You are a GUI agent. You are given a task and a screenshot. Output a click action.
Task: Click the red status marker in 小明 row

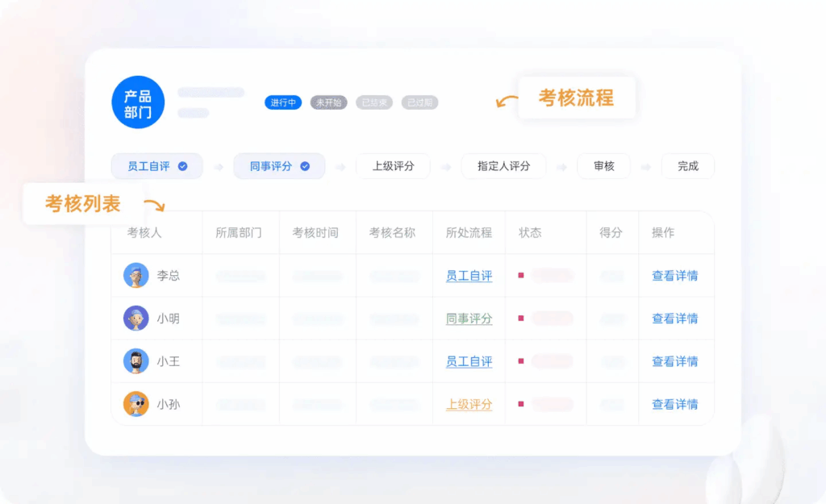pyautogui.click(x=521, y=318)
